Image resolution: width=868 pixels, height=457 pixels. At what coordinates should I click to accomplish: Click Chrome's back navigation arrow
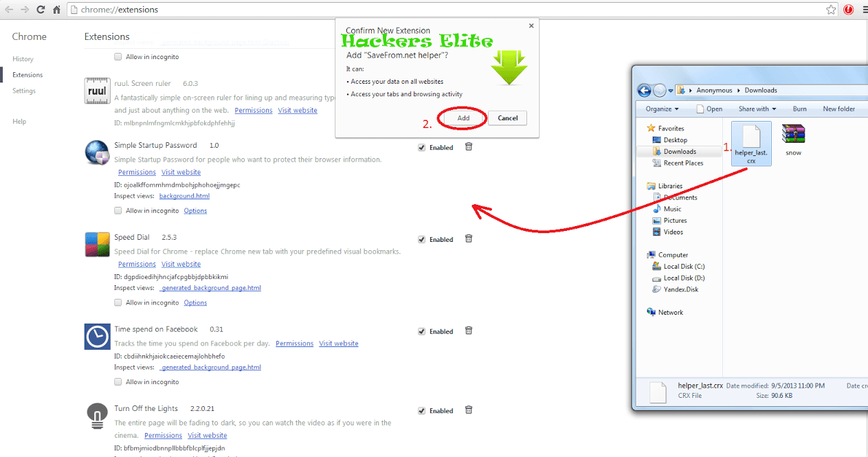[9, 10]
